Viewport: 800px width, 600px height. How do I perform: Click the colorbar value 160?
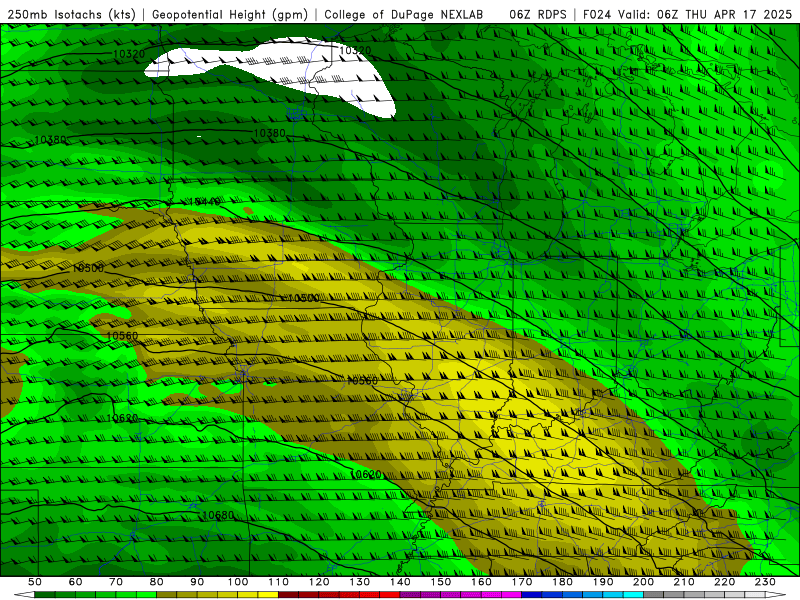[481, 582]
